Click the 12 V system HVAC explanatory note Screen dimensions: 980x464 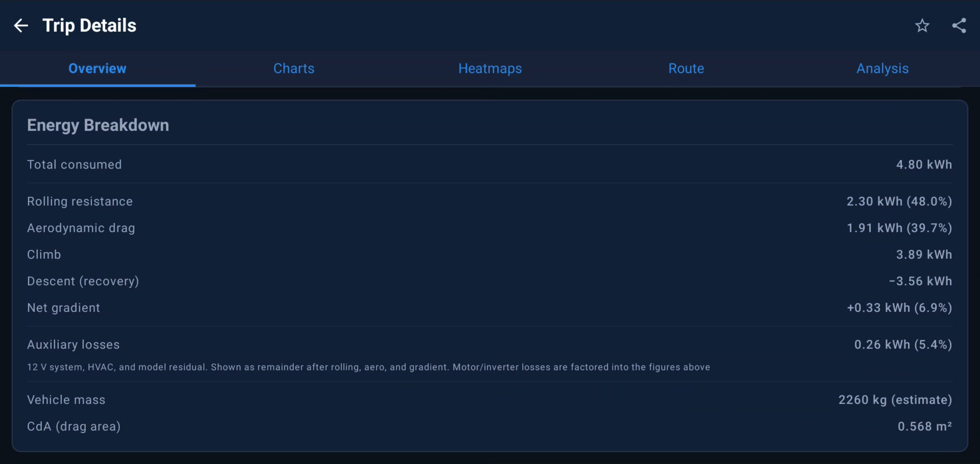pos(368,367)
